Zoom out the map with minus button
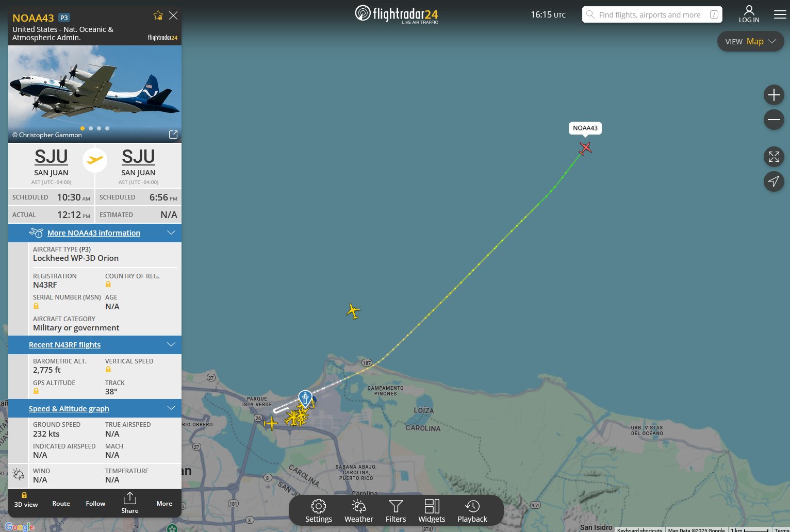The width and height of the screenshot is (790, 532). [773, 120]
